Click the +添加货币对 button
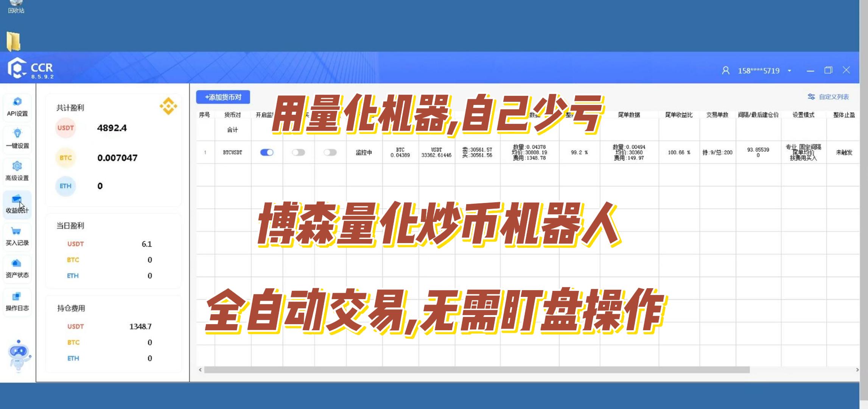 [223, 97]
